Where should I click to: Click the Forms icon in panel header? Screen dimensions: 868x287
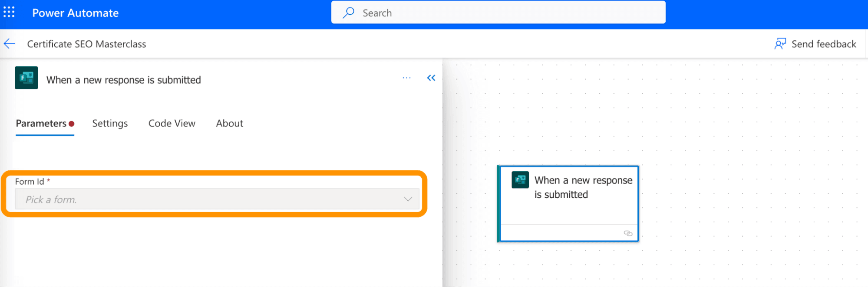point(26,78)
